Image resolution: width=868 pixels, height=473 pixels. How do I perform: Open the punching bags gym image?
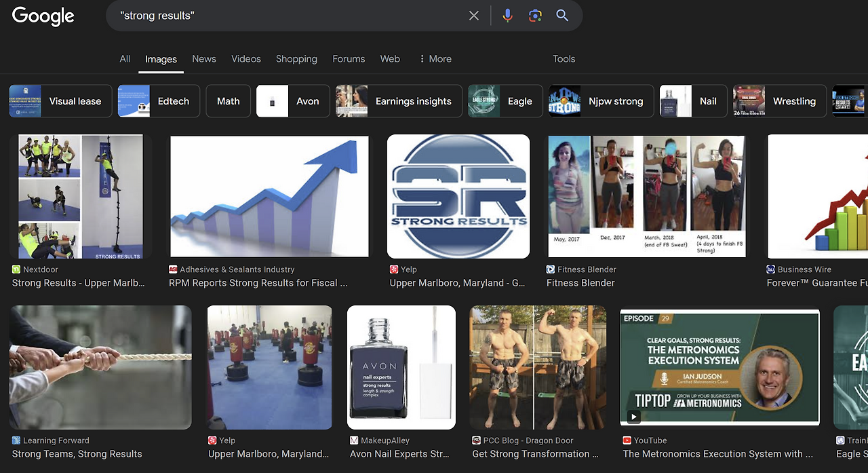point(269,367)
